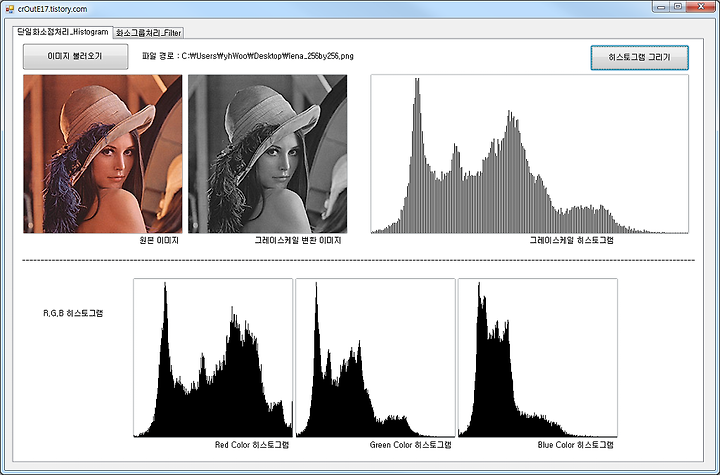Close the crOutE17 window
This screenshot has height=475, width=720.
701,7
